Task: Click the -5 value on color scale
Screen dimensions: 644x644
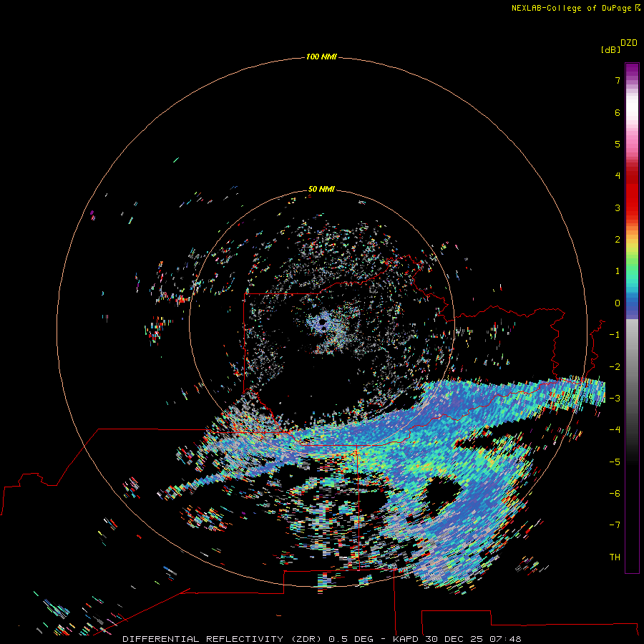Action: pos(615,462)
